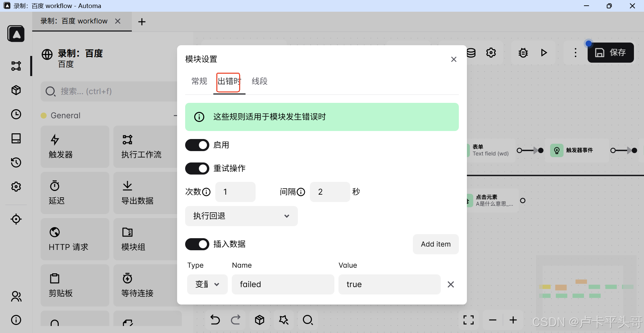Open the Type dropdown showing 变量
The image size is (644, 333).
[x=207, y=284]
